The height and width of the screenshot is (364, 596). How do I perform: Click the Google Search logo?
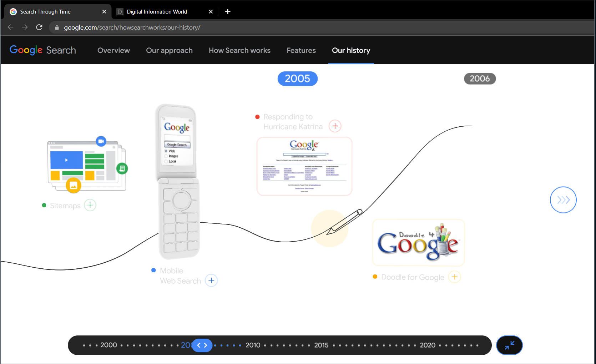pos(43,50)
